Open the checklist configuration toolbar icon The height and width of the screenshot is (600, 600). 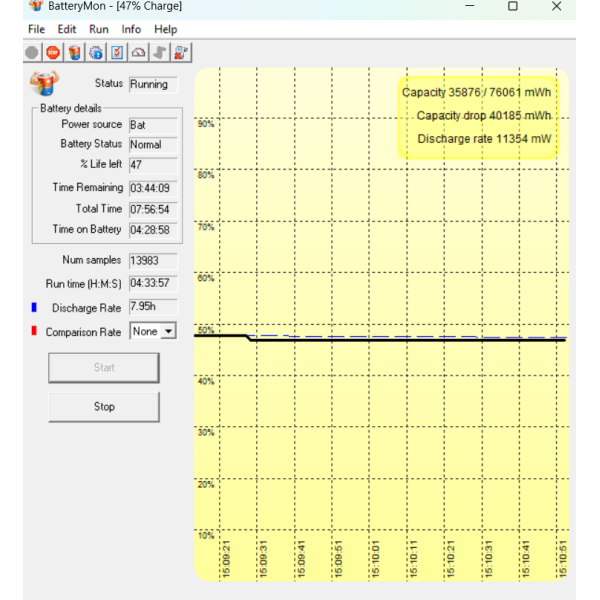point(117,52)
